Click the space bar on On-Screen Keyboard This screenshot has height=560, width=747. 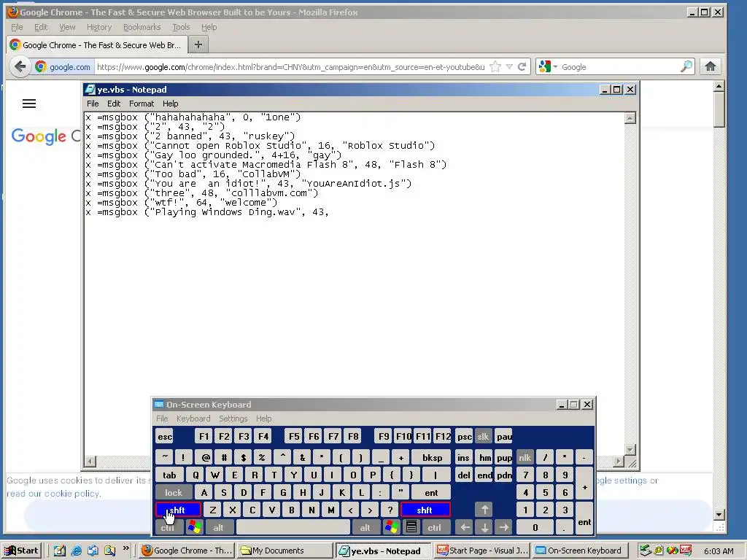tap(293, 527)
